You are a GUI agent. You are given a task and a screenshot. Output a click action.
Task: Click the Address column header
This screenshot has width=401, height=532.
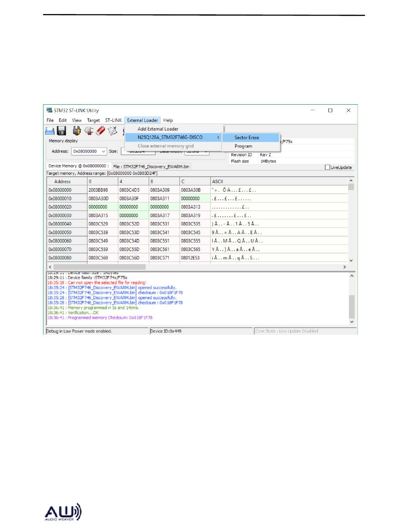67,182
